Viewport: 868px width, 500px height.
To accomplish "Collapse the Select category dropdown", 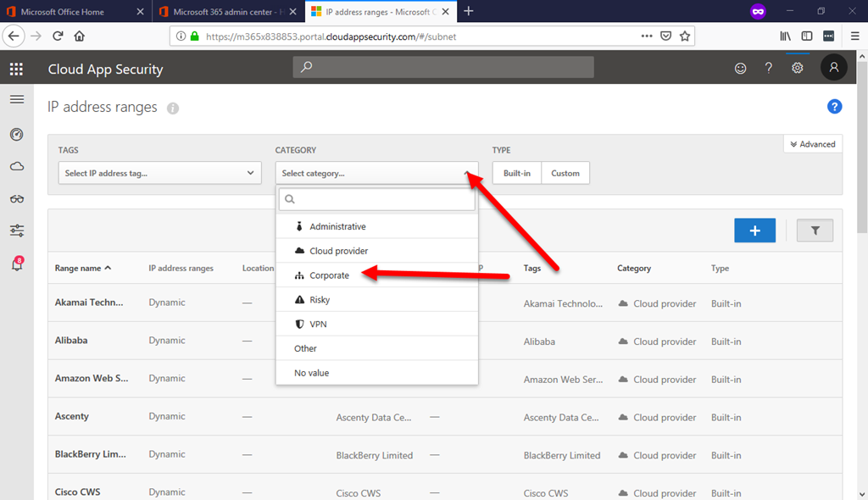I will [376, 173].
